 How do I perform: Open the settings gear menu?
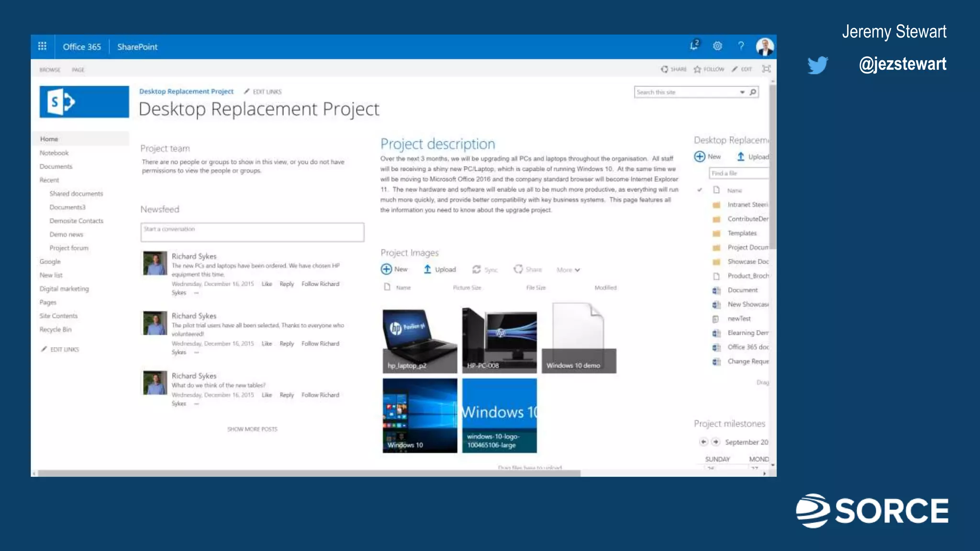(x=717, y=46)
